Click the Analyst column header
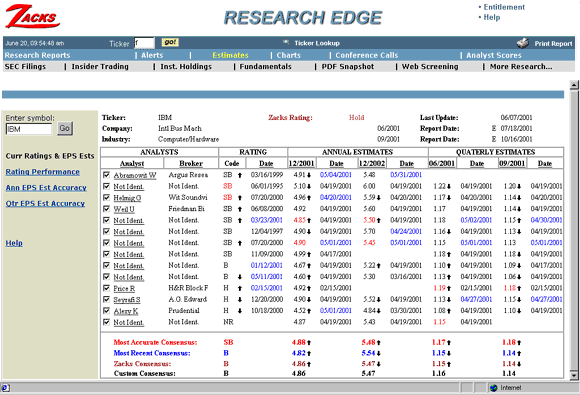Image resolution: width=580 pixels, height=395 pixels. pos(132,163)
